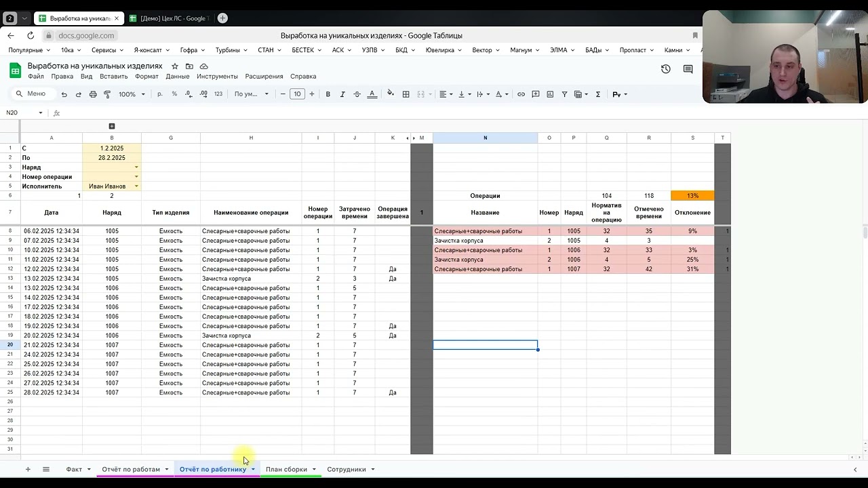View cloud save status icon
Screen dimensions: 868x488
(204, 66)
